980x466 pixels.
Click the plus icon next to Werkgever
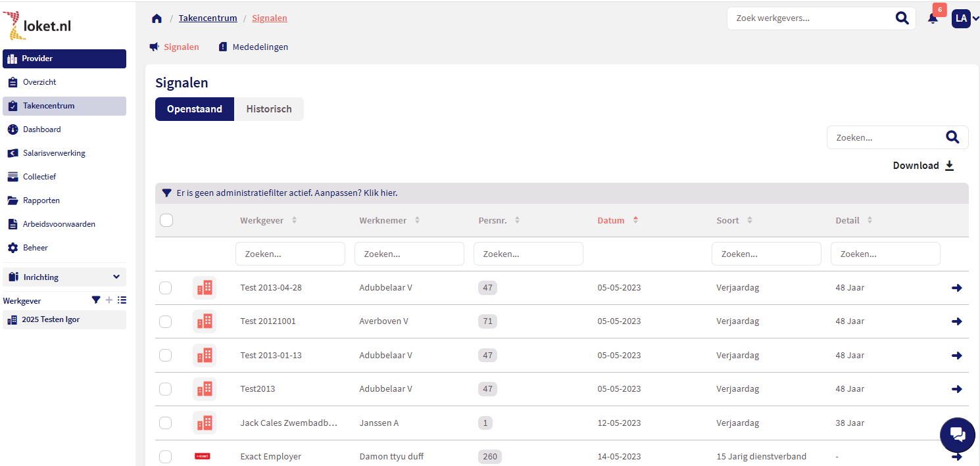point(109,300)
